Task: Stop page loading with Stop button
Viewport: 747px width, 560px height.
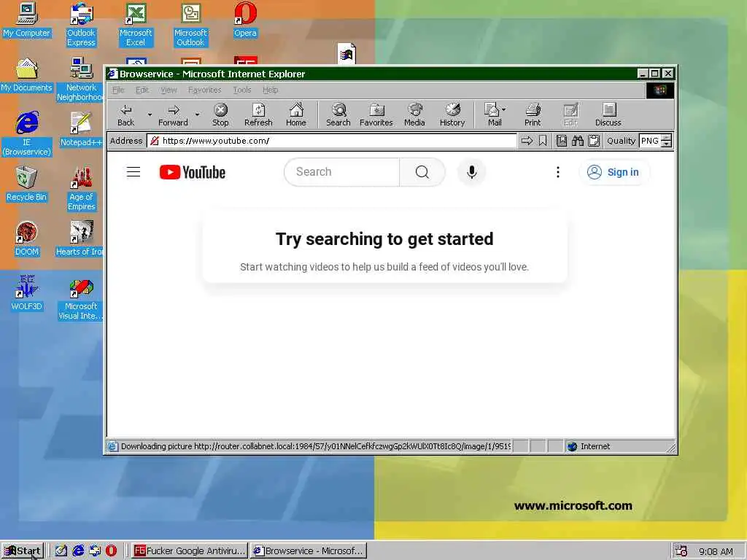Action: tap(220, 114)
